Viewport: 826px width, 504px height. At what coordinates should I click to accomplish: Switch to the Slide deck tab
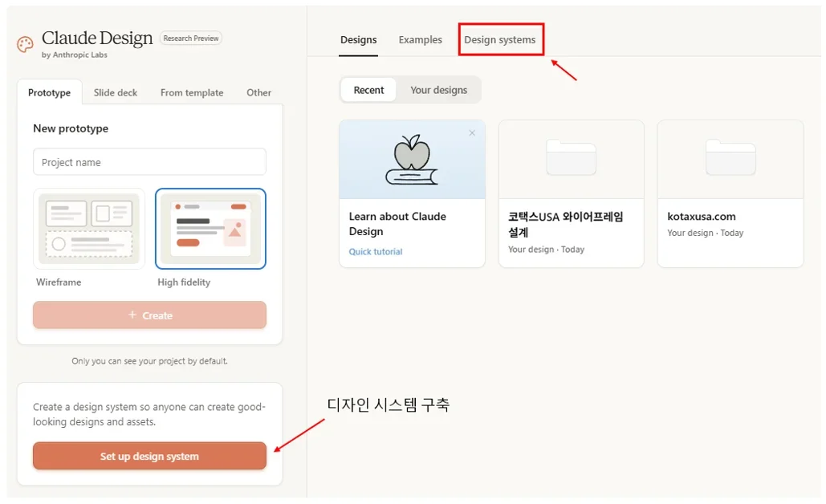[x=116, y=92]
